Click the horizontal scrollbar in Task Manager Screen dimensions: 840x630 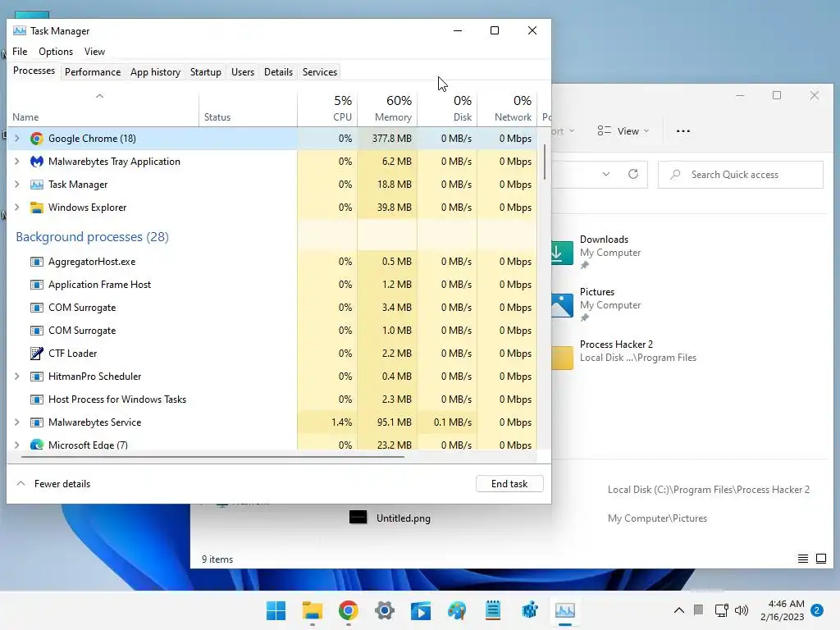(212, 457)
